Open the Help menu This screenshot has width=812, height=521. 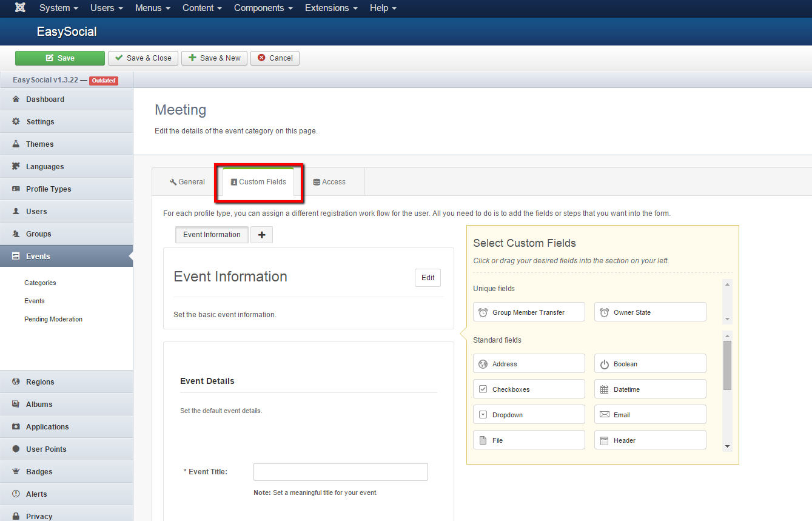pyautogui.click(x=383, y=8)
